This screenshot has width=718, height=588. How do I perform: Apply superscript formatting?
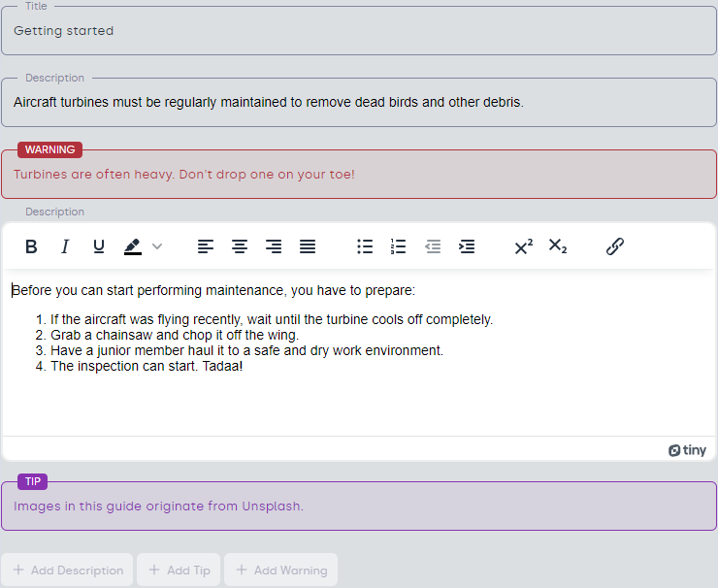pyautogui.click(x=524, y=246)
